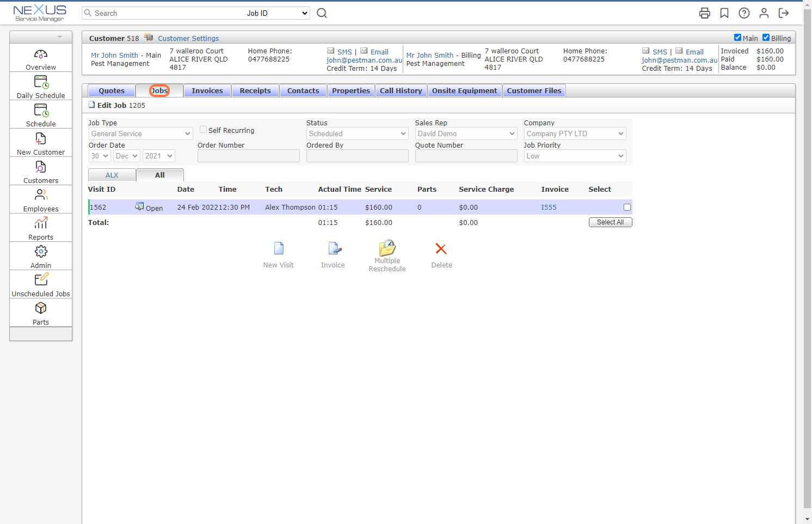Click the Multiple Reschedule folder icon
This screenshot has height=524, width=812.
click(x=387, y=248)
